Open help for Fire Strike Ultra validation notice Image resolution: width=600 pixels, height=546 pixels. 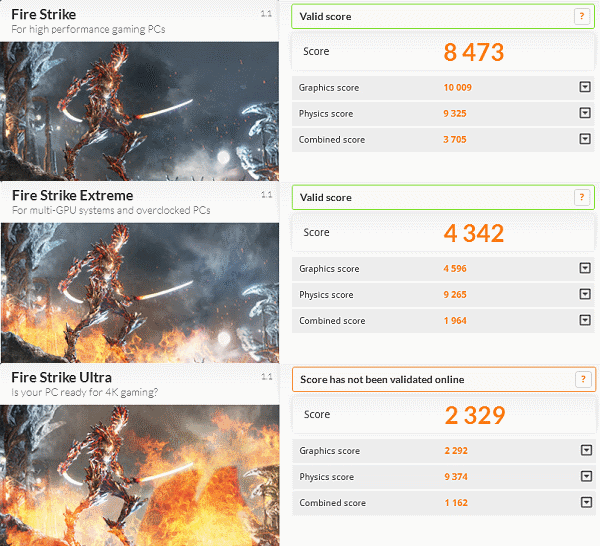(x=583, y=379)
